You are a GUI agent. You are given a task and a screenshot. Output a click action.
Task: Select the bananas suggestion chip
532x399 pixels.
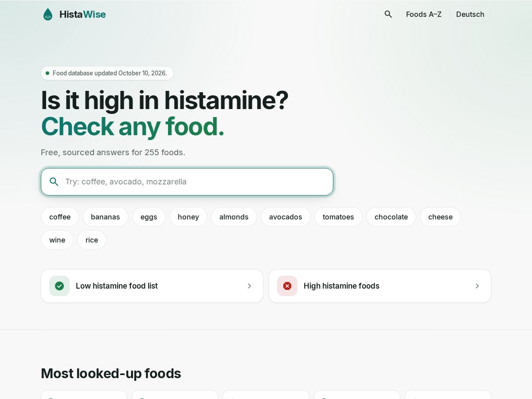tap(106, 217)
